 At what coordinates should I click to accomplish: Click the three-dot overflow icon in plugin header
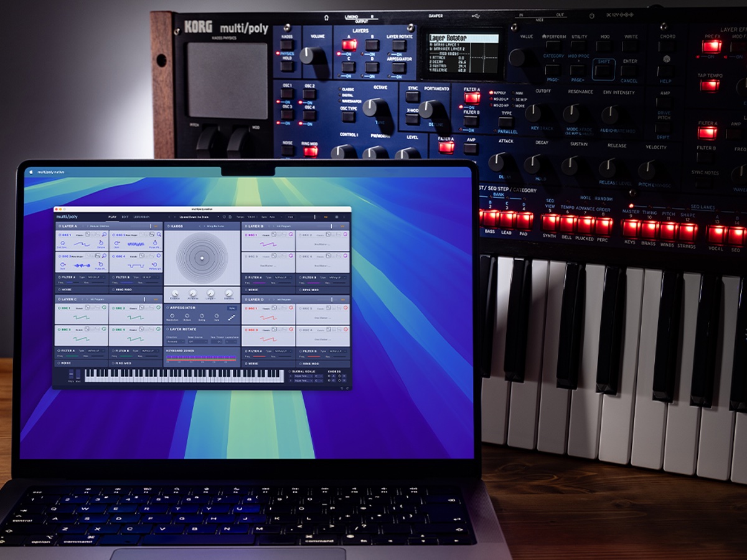click(343, 217)
